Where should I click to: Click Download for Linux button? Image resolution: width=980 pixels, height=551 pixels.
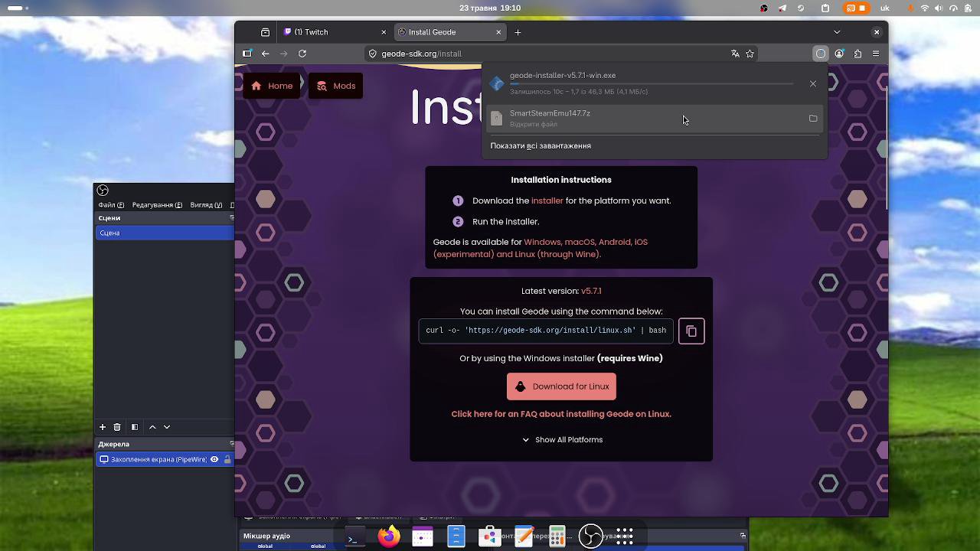pyautogui.click(x=561, y=386)
